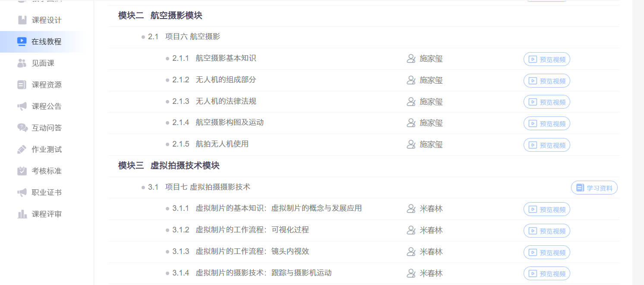The width and height of the screenshot is (644, 285).
Task: Preview video for 2.1.3 无人机的法律法规
Action: coord(546,102)
